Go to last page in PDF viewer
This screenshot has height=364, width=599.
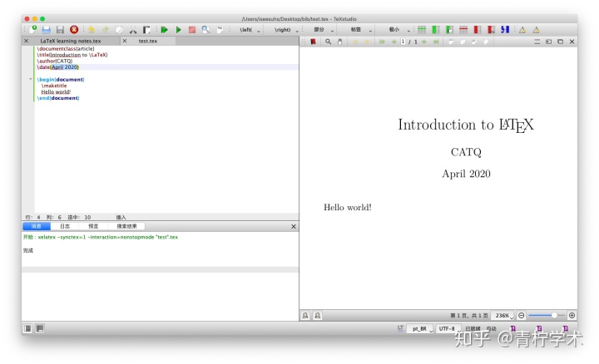pos(436,42)
